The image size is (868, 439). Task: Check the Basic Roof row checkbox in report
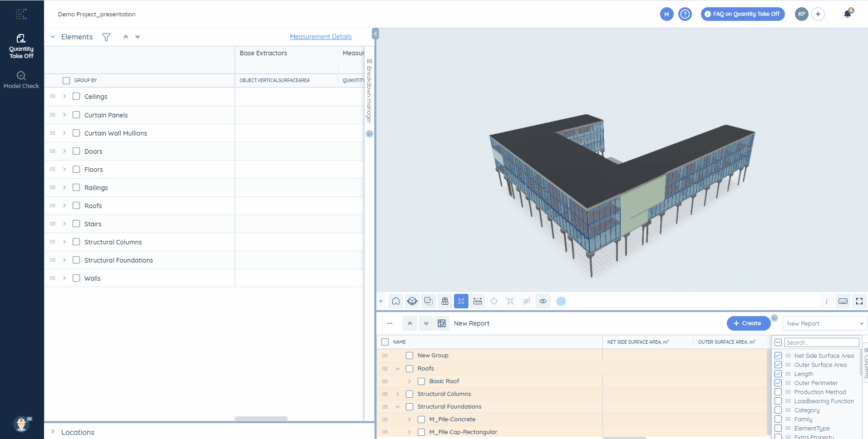(421, 381)
